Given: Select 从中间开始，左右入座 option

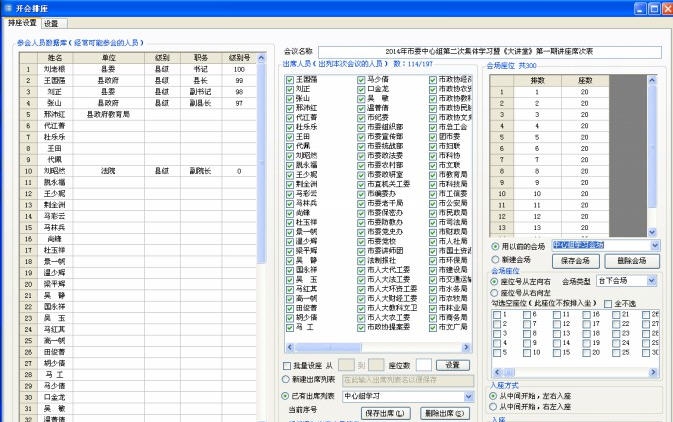Looking at the screenshot, I should [x=494, y=396].
